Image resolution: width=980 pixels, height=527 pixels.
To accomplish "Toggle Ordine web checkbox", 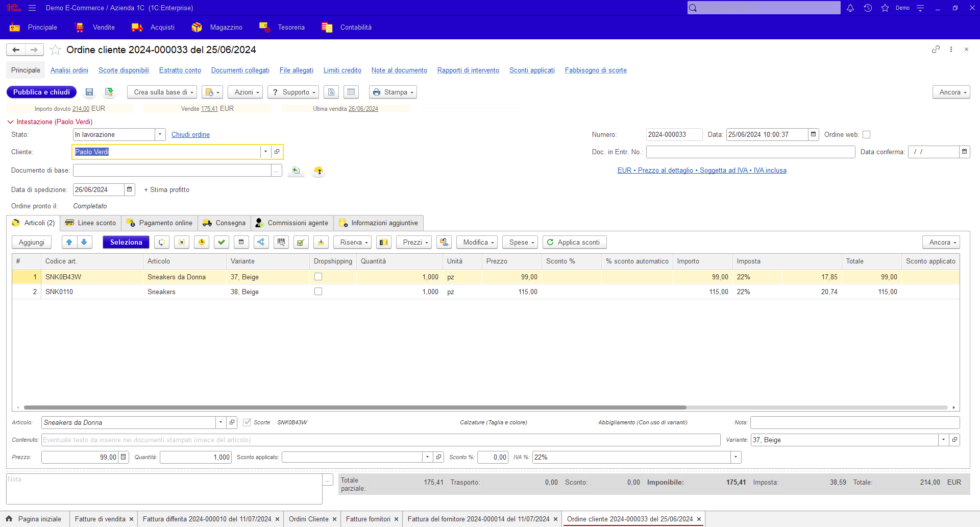I will [x=866, y=135].
